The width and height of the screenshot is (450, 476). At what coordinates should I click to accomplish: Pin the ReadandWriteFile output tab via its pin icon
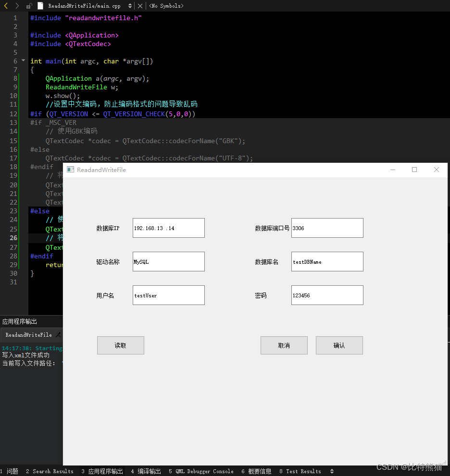click(59, 335)
